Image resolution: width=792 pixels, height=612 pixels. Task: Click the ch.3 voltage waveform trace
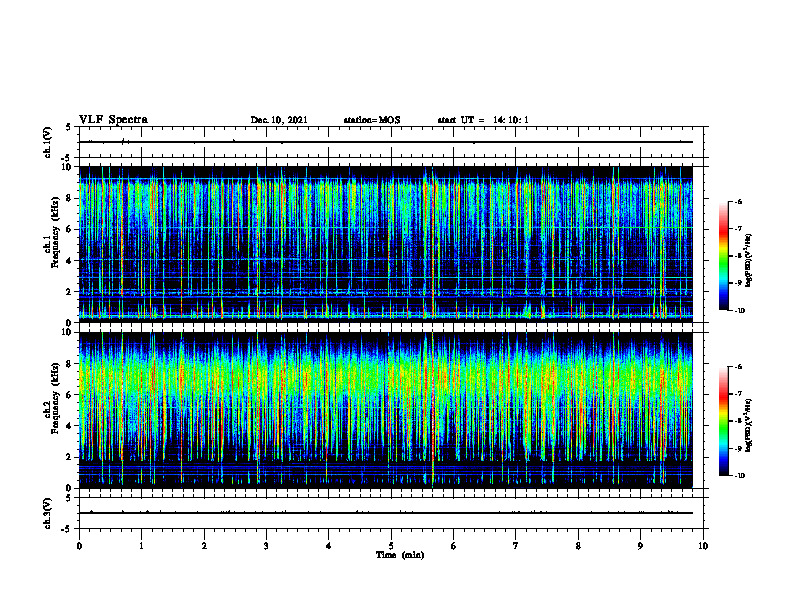click(386, 513)
